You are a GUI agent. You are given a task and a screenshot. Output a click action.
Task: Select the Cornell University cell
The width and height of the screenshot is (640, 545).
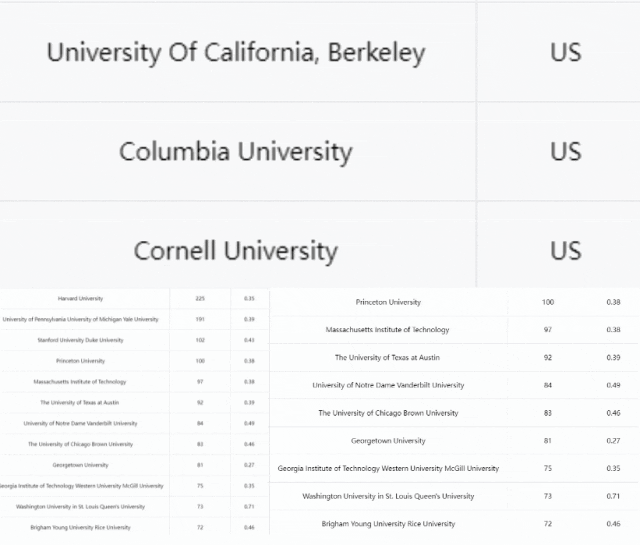point(236,251)
